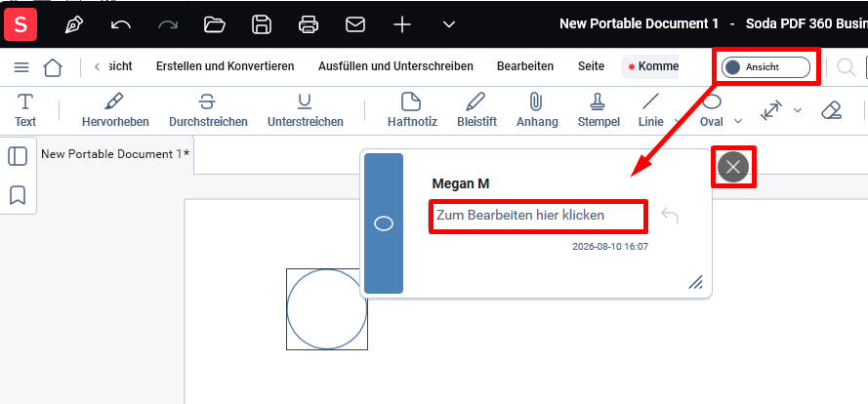Toggle the left side panel icon
Viewport: 868px width, 404px height.
click(x=18, y=156)
